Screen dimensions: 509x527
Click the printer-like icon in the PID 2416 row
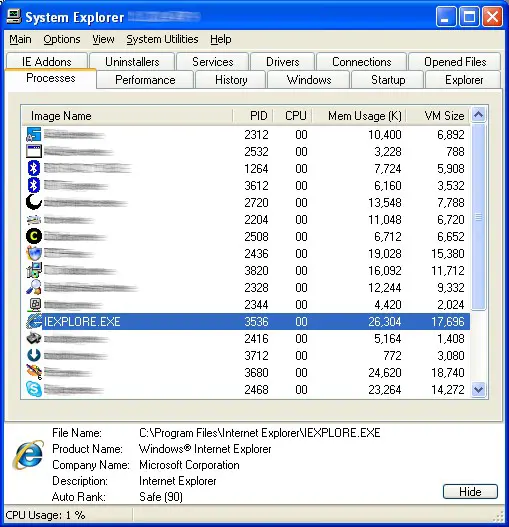(34, 338)
